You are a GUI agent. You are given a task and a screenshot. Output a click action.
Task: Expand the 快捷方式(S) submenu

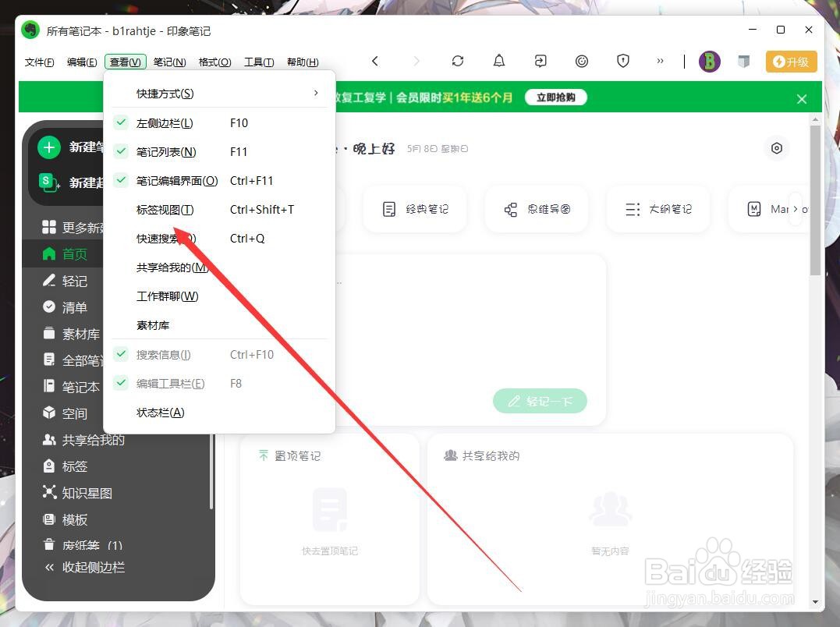coord(220,94)
